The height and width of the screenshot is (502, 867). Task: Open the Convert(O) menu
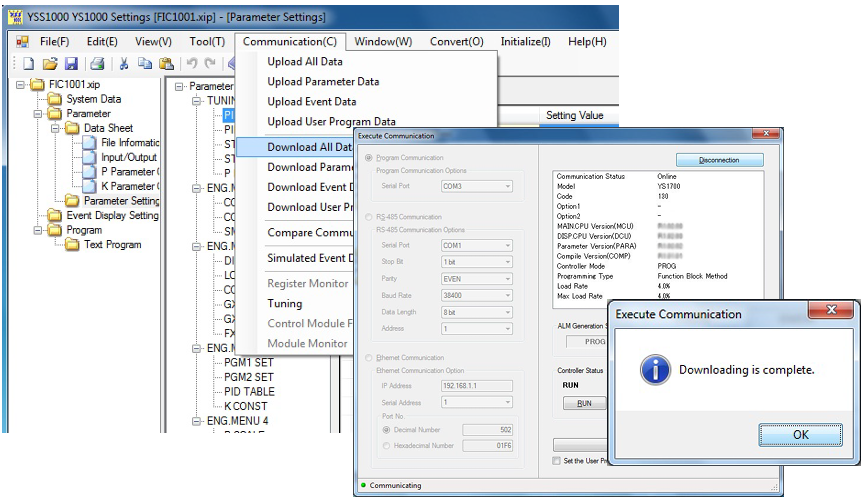pos(456,42)
